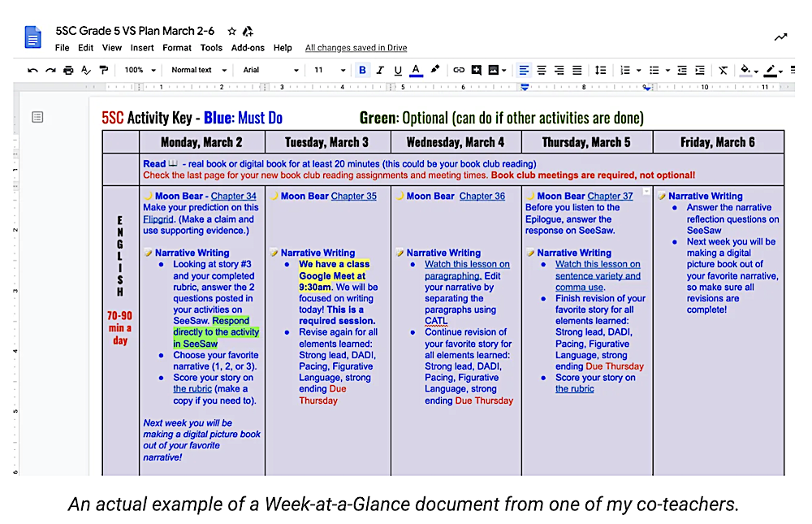Click the Redo arrow icon
This screenshot has width=812, height=524.
50,70
